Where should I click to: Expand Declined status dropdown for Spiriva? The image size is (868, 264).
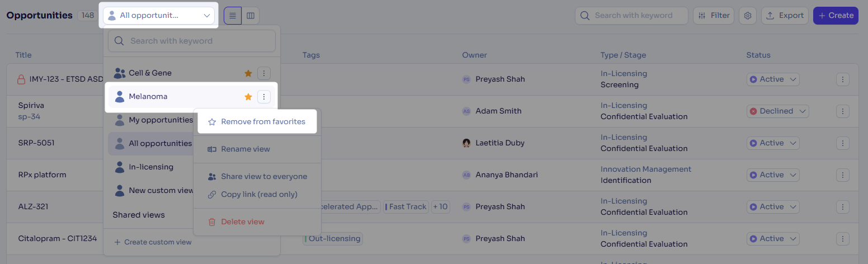[778, 111]
